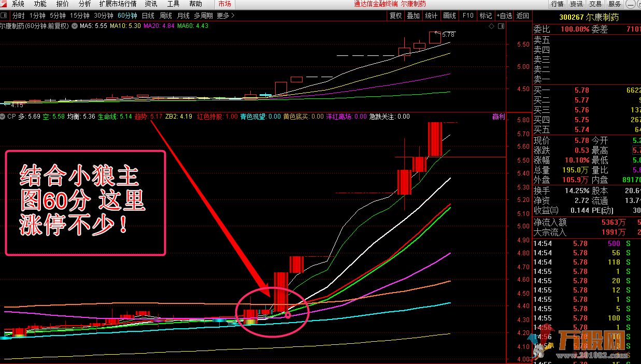Click the 返回 back button
The width and height of the screenshot is (641, 364).
point(523,16)
